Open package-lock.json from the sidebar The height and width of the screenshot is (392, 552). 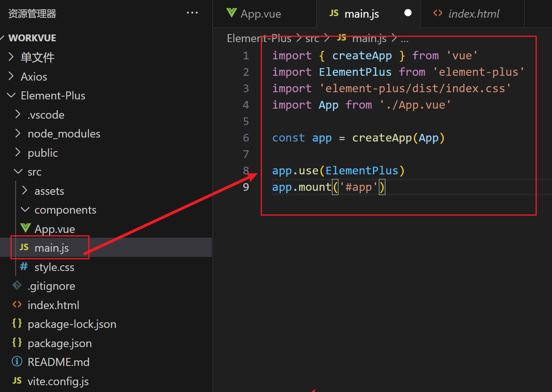tap(72, 324)
